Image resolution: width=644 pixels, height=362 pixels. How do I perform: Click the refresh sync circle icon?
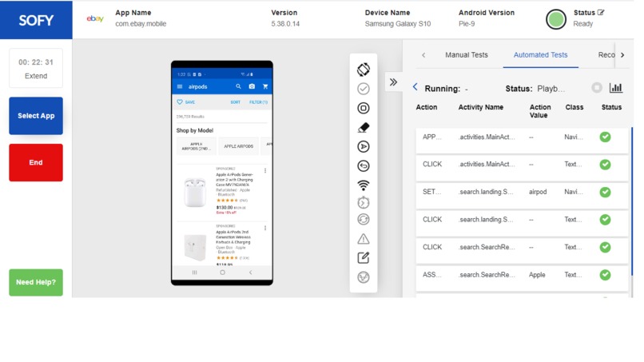[363, 220]
